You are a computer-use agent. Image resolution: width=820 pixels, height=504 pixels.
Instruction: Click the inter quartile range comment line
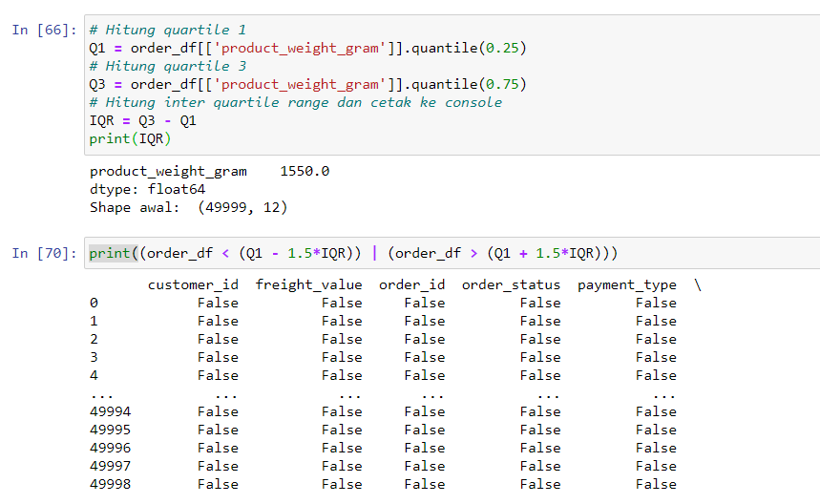tap(296, 102)
